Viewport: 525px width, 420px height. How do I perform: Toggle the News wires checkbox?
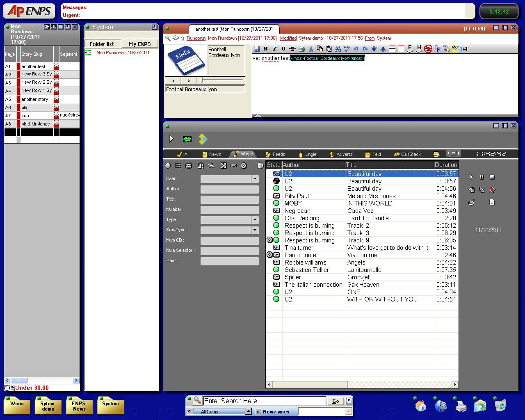(x=258, y=411)
